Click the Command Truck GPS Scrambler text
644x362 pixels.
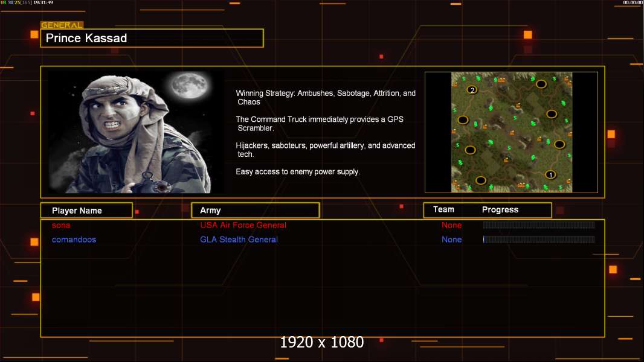320,124
